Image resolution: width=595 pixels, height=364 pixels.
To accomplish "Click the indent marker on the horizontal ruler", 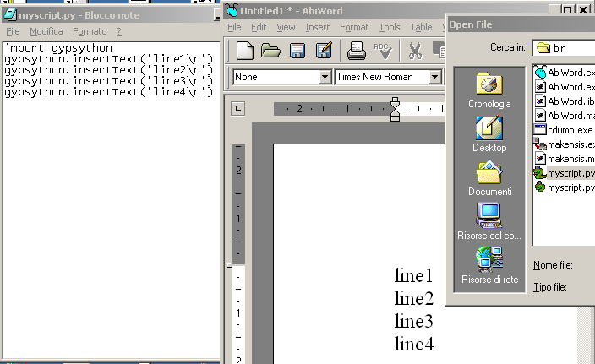I will pyautogui.click(x=395, y=109).
